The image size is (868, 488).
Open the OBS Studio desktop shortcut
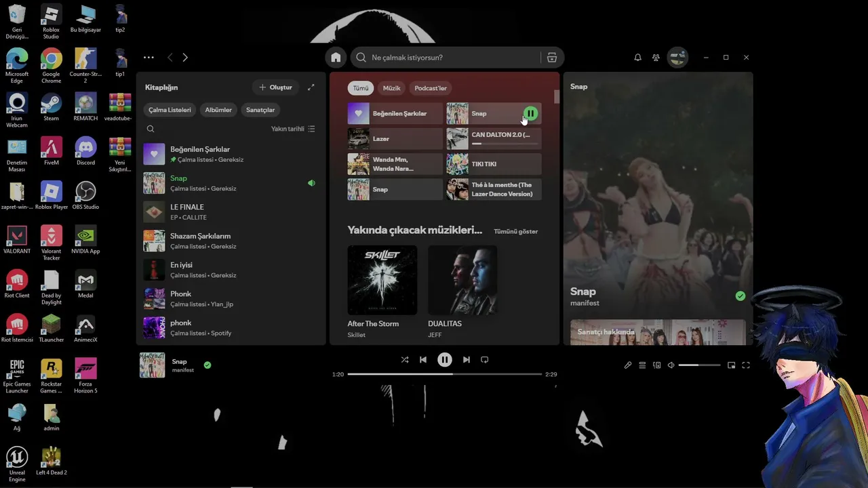(85, 195)
